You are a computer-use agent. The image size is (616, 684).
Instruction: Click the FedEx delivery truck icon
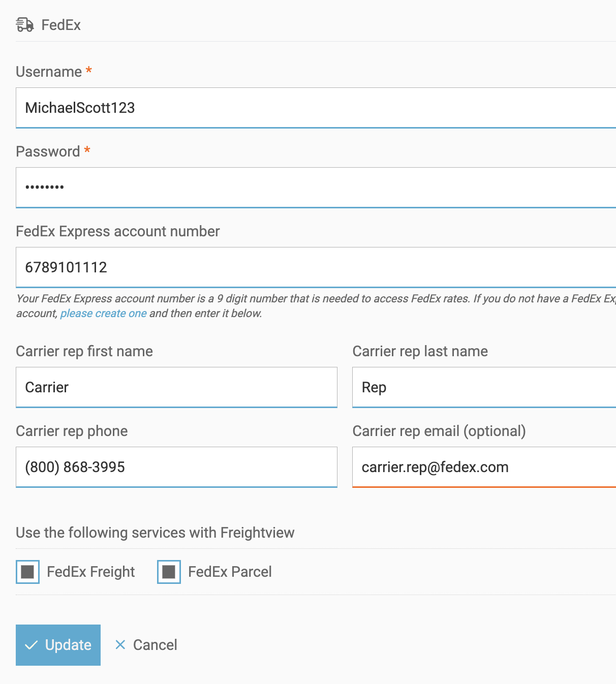pos(25,24)
